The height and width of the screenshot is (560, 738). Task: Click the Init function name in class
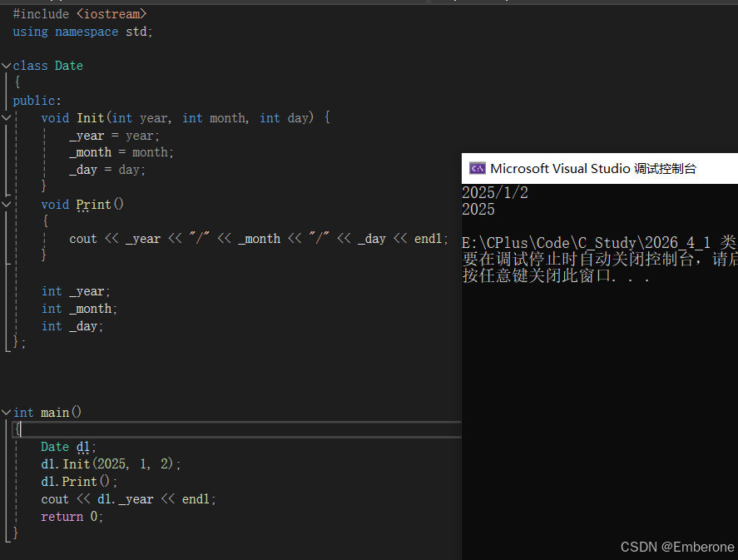pos(91,117)
